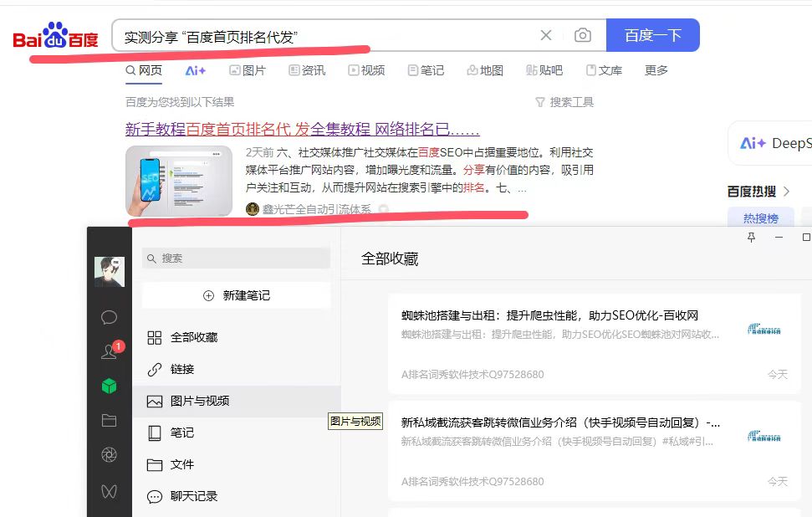Open Baidu image search camera icon
This screenshot has height=517, width=812.
[x=583, y=35]
